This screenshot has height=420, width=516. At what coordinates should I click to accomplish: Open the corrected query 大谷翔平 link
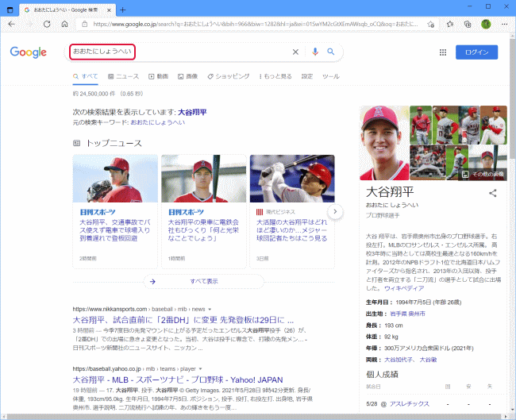point(192,112)
